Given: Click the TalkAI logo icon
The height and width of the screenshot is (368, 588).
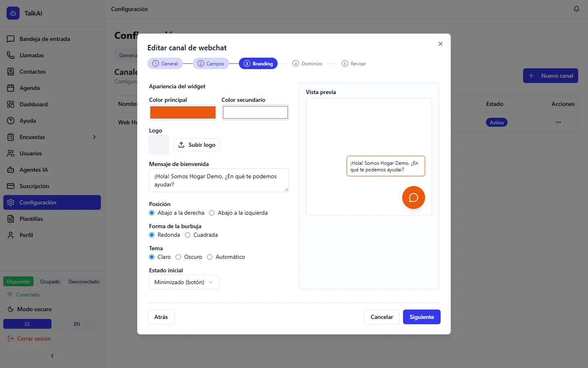Looking at the screenshot, I should [13, 13].
